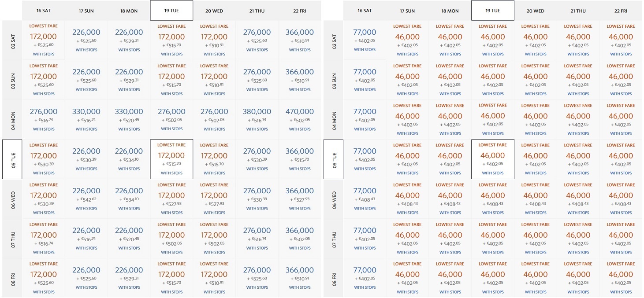The image size is (644, 298).
Task: Select 02 SAT row header in right calendar
Action: (x=333, y=40)
